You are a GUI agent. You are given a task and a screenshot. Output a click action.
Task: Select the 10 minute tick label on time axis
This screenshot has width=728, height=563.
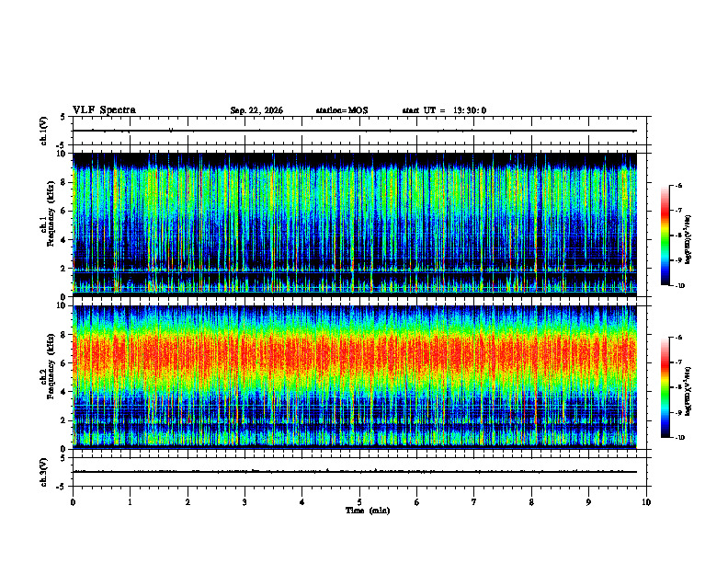[x=646, y=502]
